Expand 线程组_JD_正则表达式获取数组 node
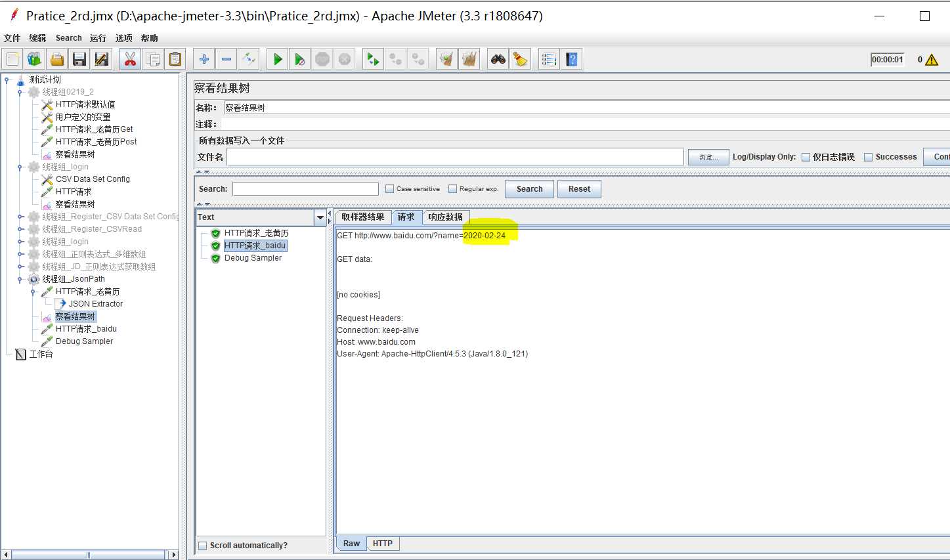The width and height of the screenshot is (950, 560). (x=20, y=267)
